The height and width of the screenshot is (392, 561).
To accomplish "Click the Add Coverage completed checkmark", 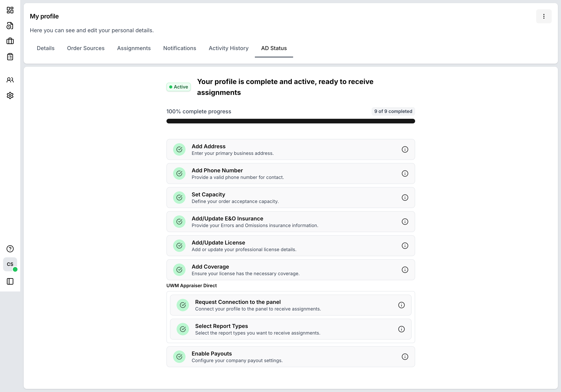I will [x=179, y=270].
